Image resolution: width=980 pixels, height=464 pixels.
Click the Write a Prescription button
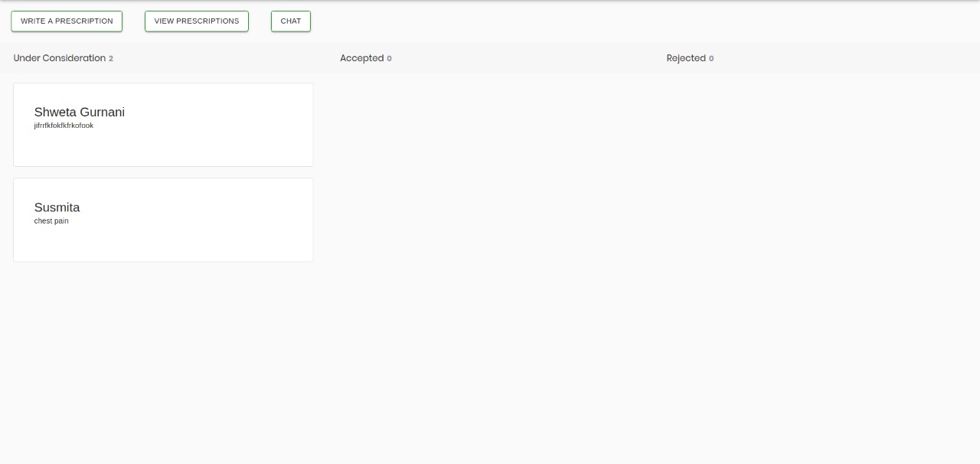(67, 21)
